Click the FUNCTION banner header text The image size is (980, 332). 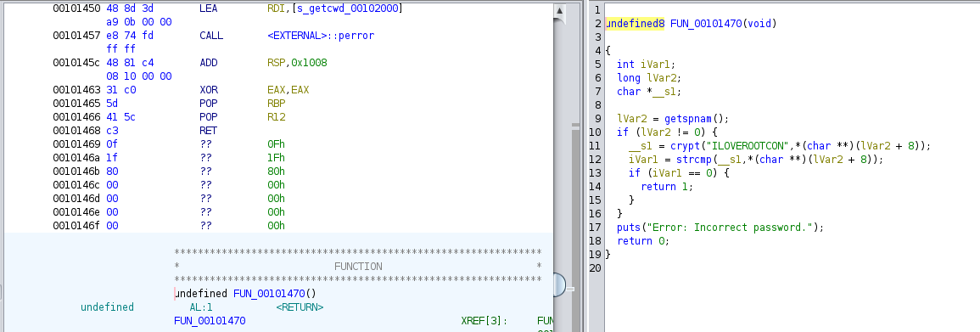coord(358,267)
